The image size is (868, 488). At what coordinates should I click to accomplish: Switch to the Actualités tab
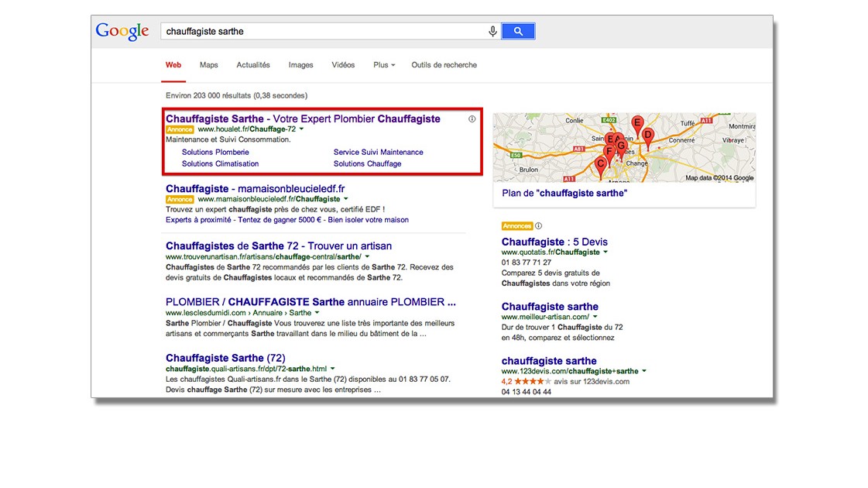pyautogui.click(x=253, y=65)
